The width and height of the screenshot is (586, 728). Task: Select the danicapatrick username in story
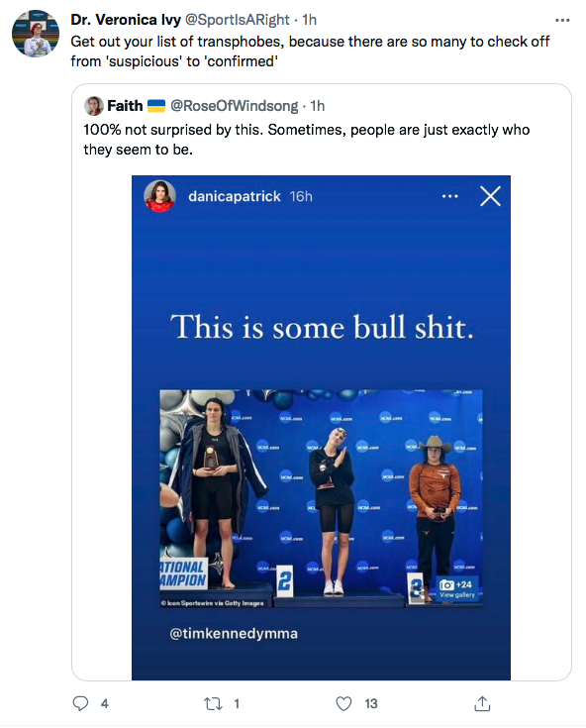(x=235, y=196)
